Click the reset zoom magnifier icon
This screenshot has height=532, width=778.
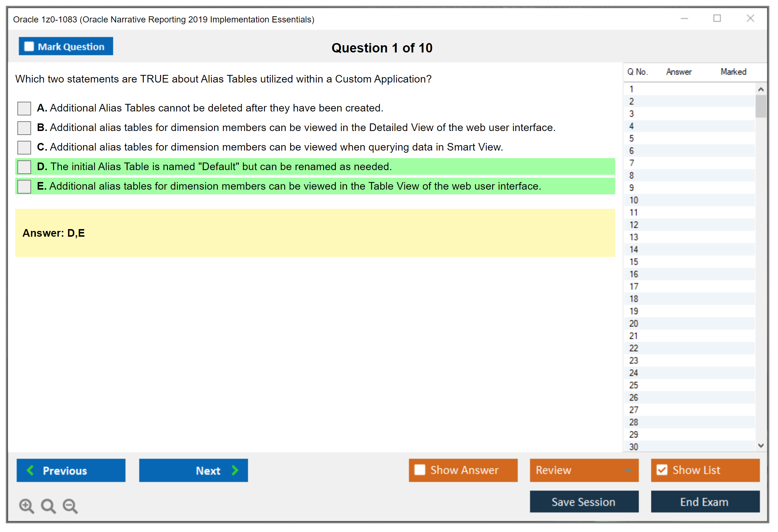[48, 506]
